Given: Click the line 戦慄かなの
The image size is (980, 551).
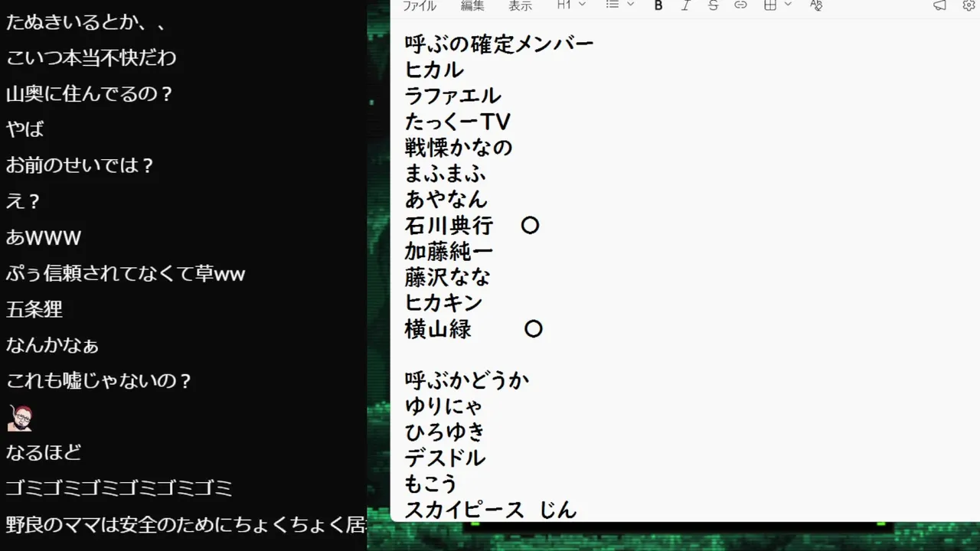Looking at the screenshot, I should click(x=459, y=147).
